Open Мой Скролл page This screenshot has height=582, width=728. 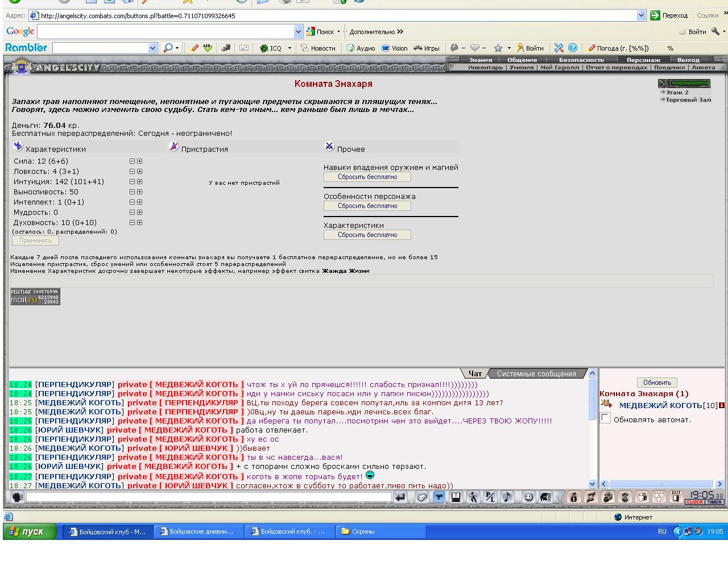tap(560, 67)
